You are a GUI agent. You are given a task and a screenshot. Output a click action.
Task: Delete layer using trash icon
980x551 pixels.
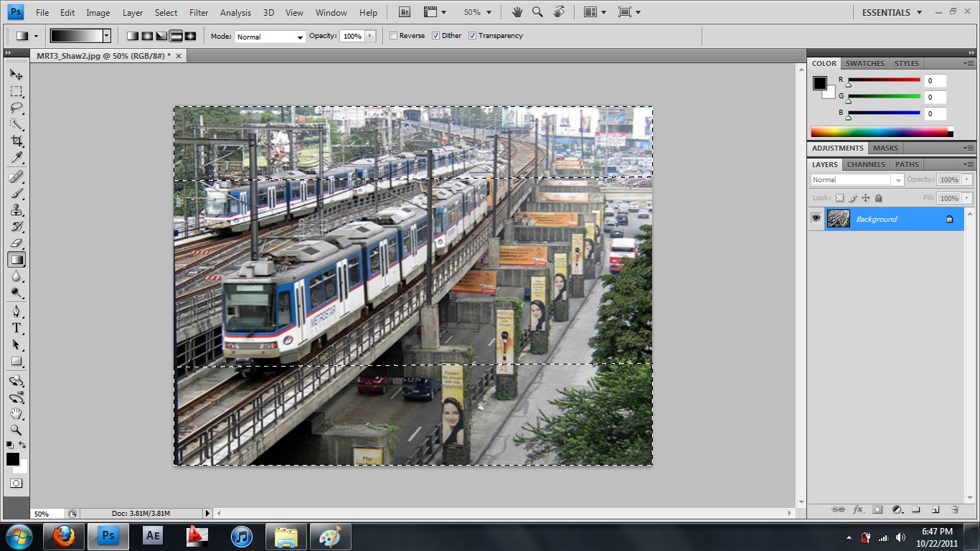tap(955, 509)
